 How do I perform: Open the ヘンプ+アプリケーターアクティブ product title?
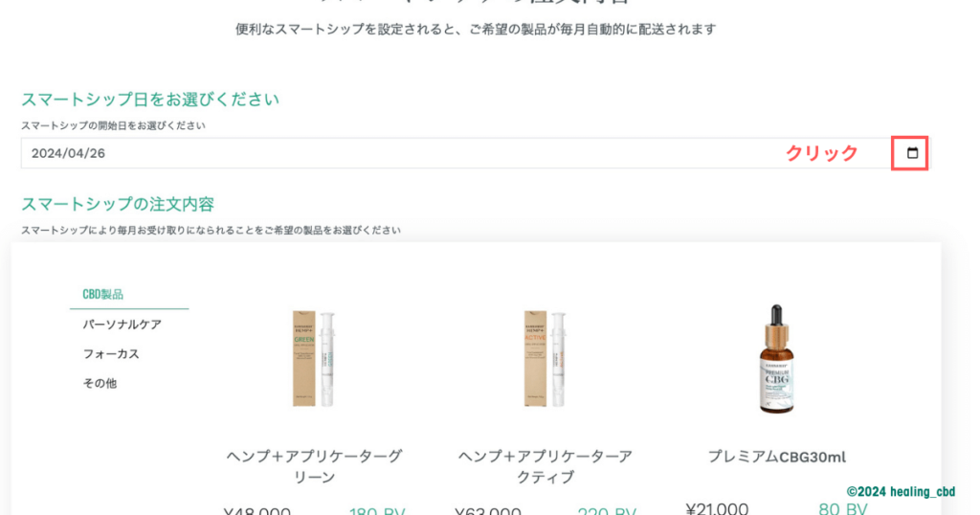(545, 466)
